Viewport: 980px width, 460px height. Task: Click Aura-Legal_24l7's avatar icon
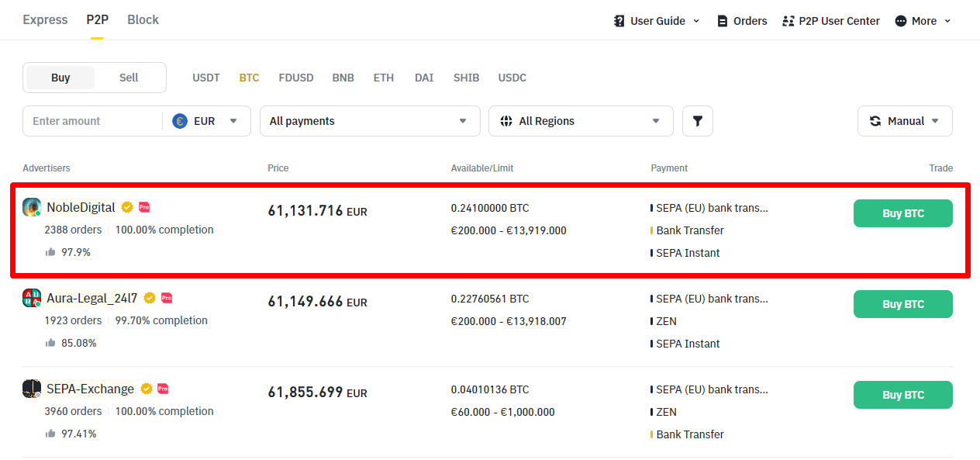click(x=32, y=298)
